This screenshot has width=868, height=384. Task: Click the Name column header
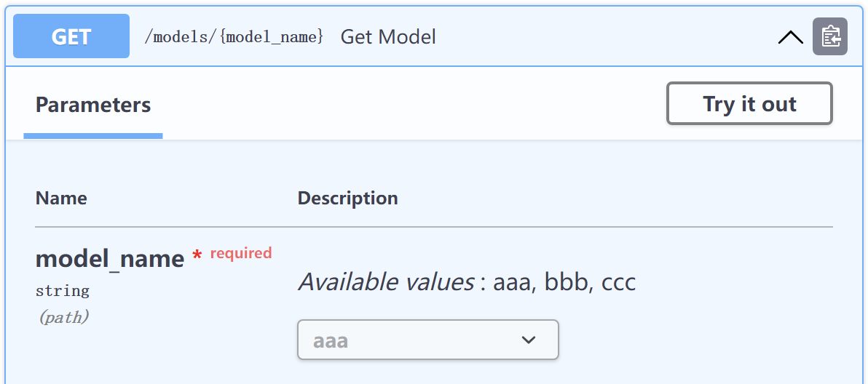click(x=61, y=199)
